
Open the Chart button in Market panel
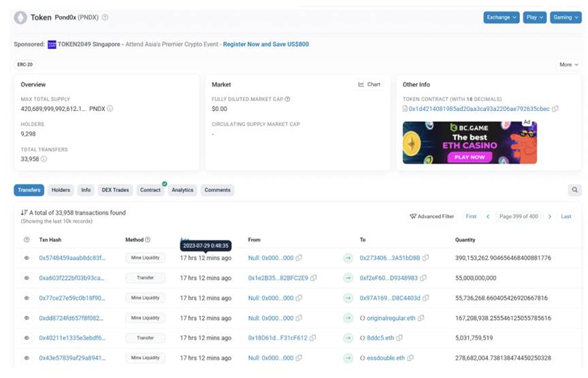[x=370, y=84]
